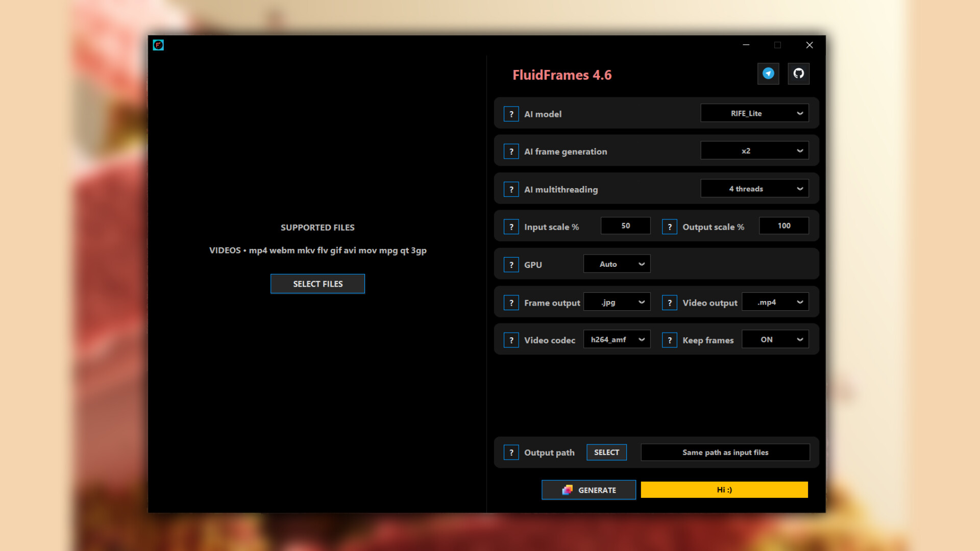Open help for AI frame generation
The height and width of the screenshot is (551, 980).
click(x=511, y=151)
